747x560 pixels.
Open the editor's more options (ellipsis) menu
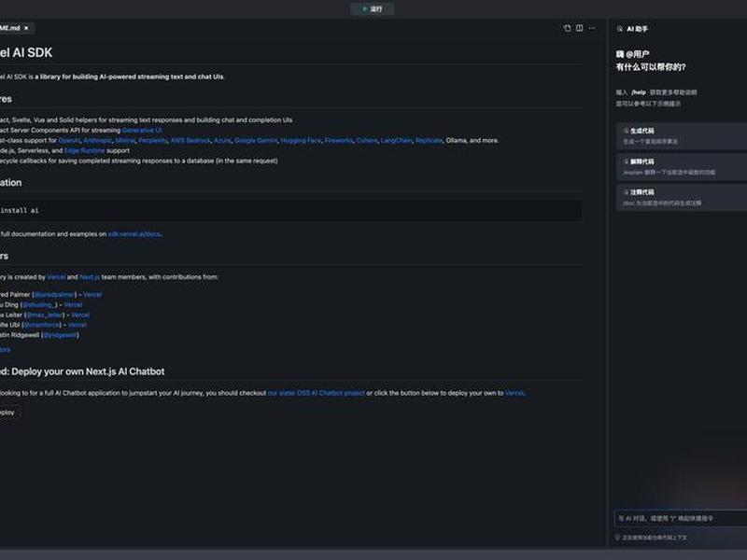point(592,28)
